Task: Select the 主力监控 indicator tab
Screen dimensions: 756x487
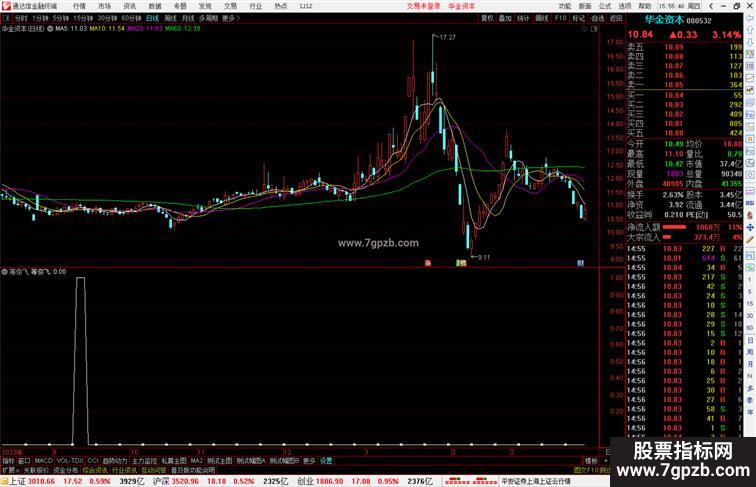Action: 145,461
